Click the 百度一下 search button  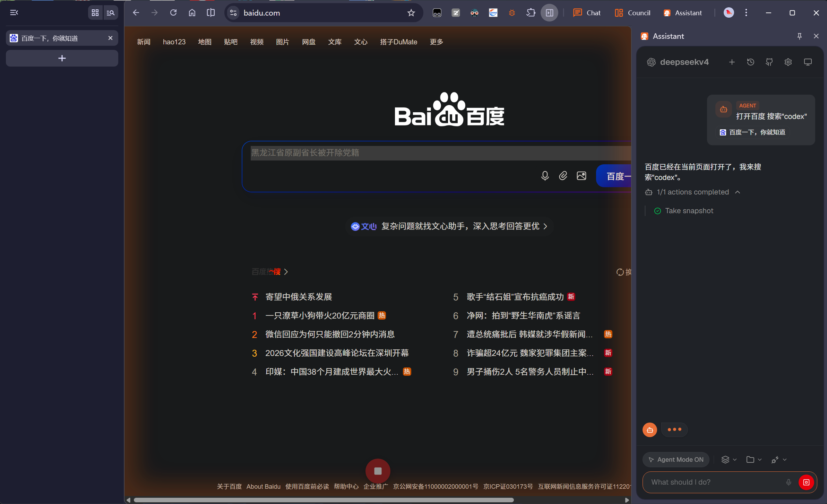click(614, 176)
